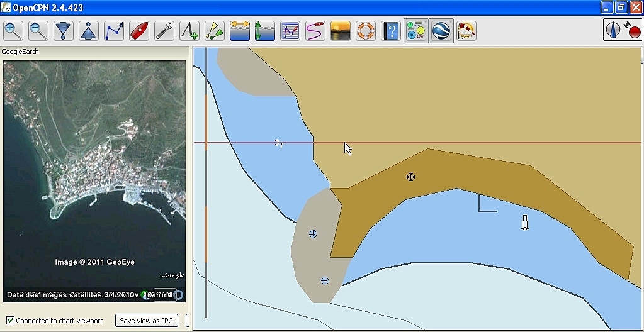Open weather GRIB plugin icon
Screen dimensions: 644x332
tap(466, 31)
